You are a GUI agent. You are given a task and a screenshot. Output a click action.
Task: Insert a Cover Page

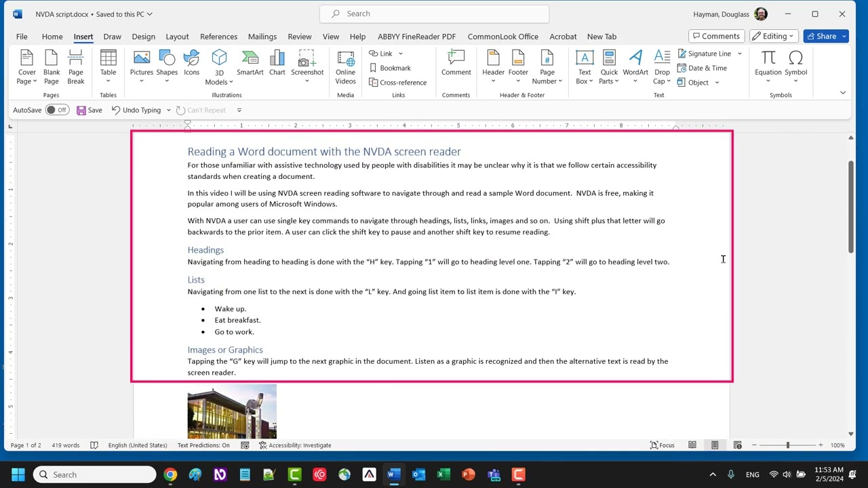tap(26, 67)
